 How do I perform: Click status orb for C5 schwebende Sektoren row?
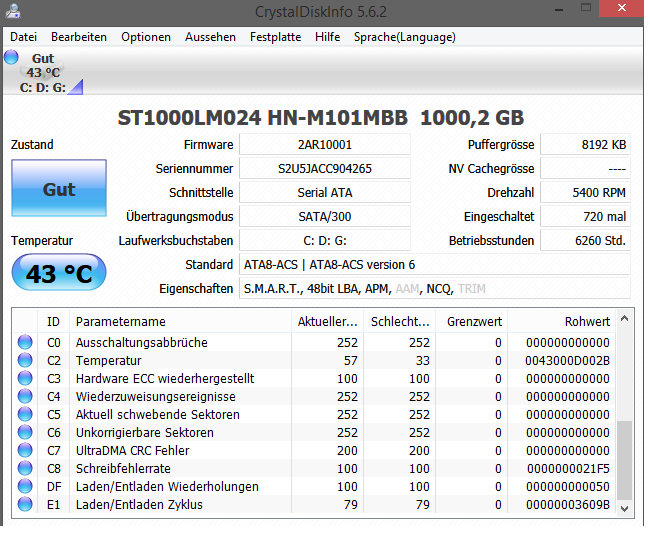coord(25,414)
